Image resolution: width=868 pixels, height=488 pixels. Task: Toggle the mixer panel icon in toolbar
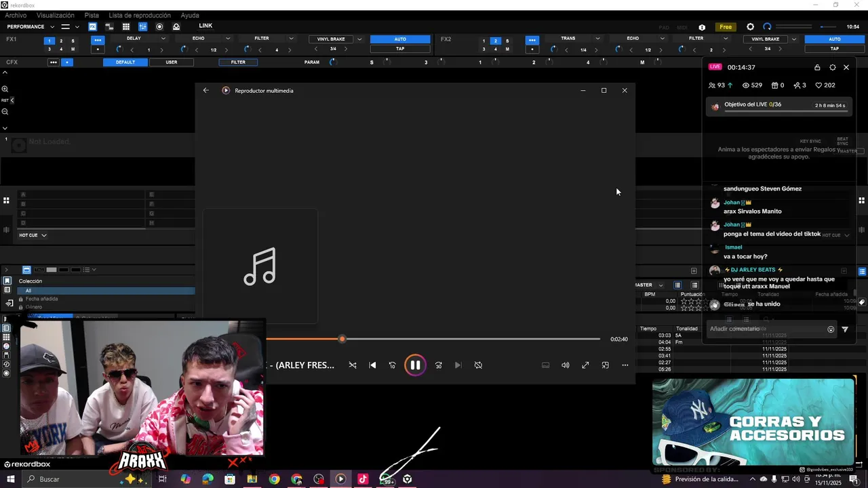point(142,26)
